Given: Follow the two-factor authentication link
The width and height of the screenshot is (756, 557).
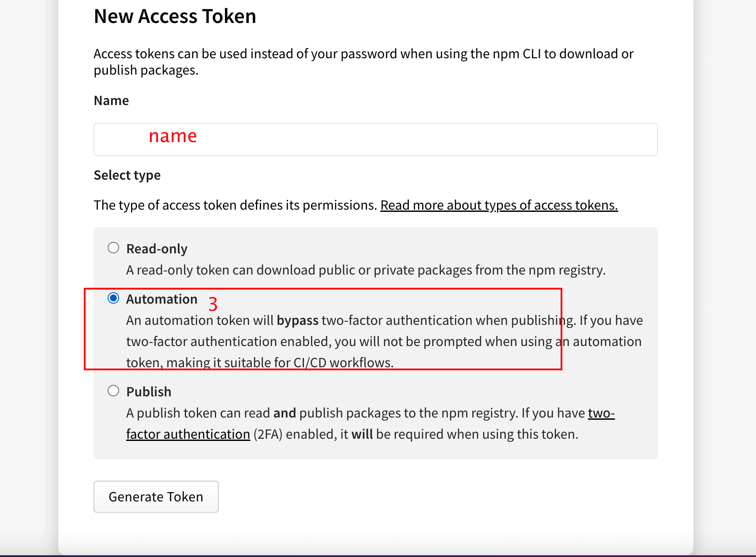Looking at the screenshot, I should (x=371, y=424).
